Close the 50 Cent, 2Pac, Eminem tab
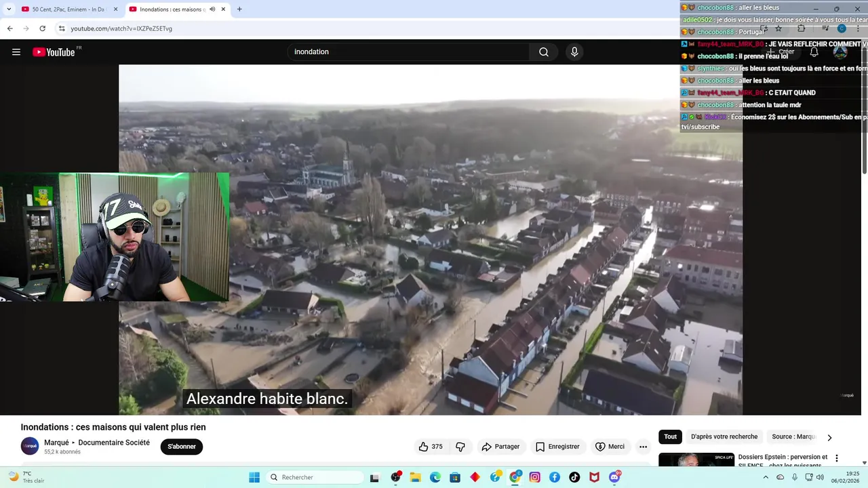Image resolution: width=868 pixels, height=488 pixels. 115,9
